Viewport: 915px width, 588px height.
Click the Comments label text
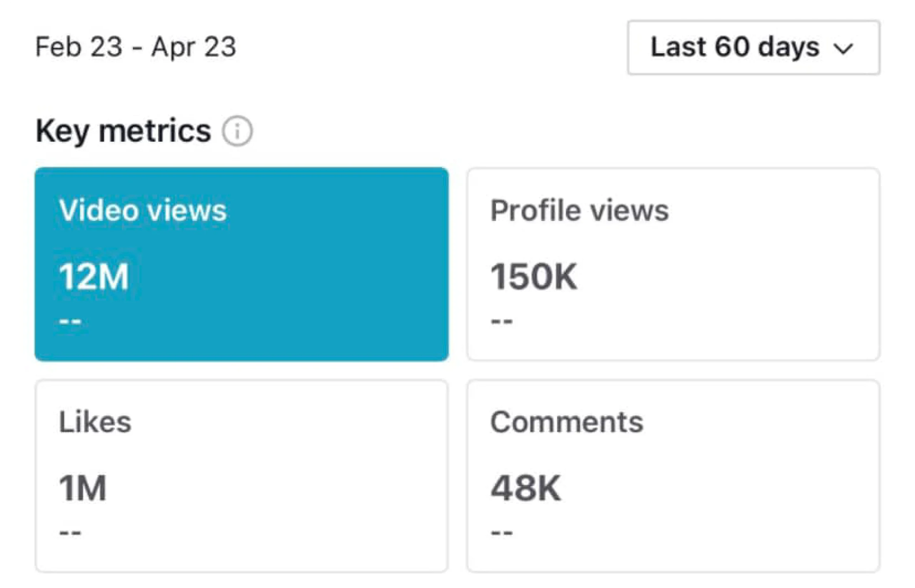567,422
